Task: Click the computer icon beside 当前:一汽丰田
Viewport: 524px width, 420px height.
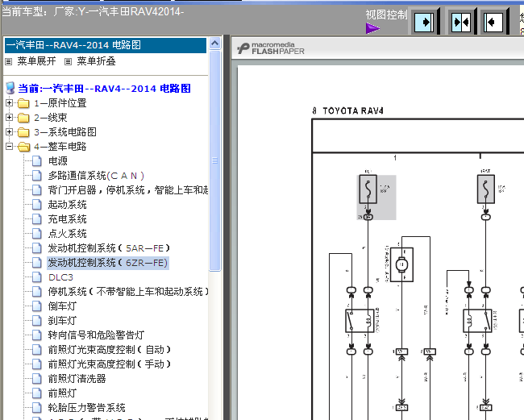Action: click(x=10, y=88)
